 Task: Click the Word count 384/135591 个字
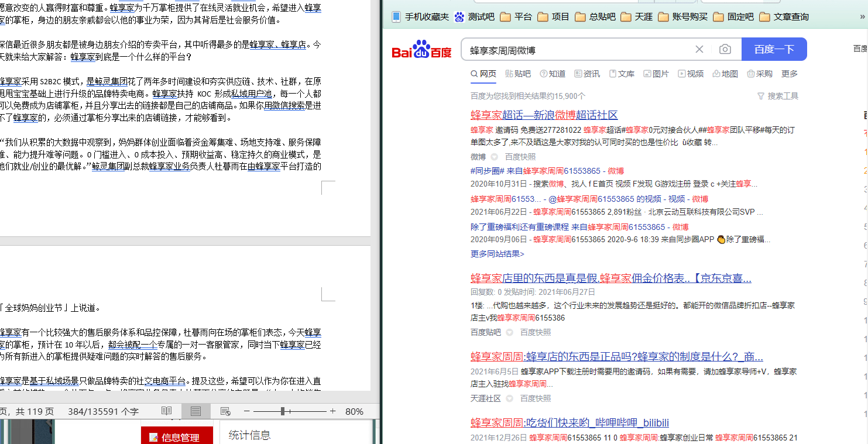[x=103, y=411]
